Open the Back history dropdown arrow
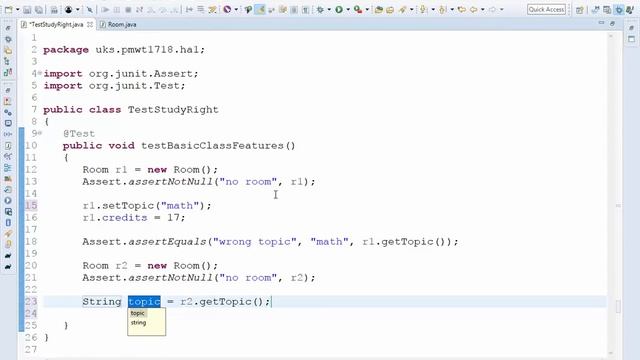This screenshot has width=640, height=360. [x=482, y=9]
